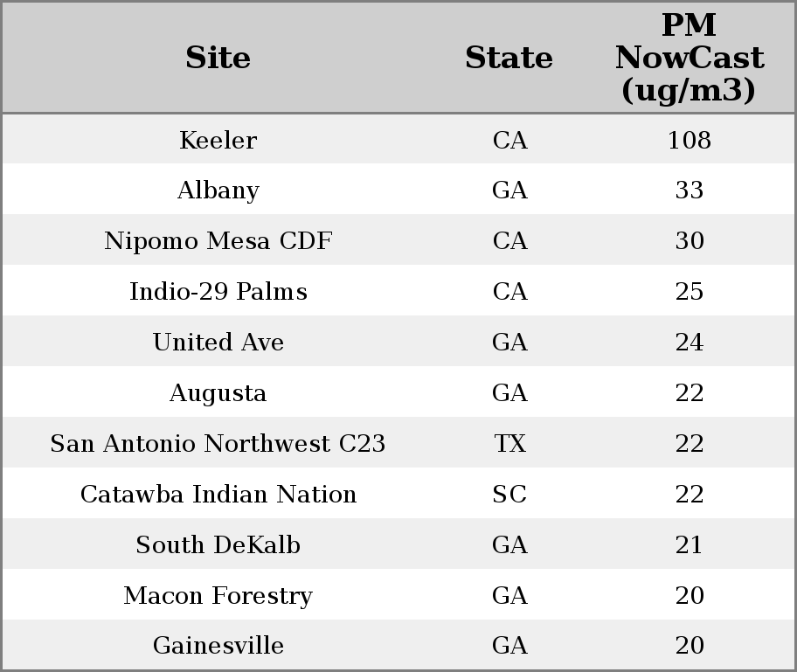Select the TX state cell
797x672 pixels.
coord(509,444)
